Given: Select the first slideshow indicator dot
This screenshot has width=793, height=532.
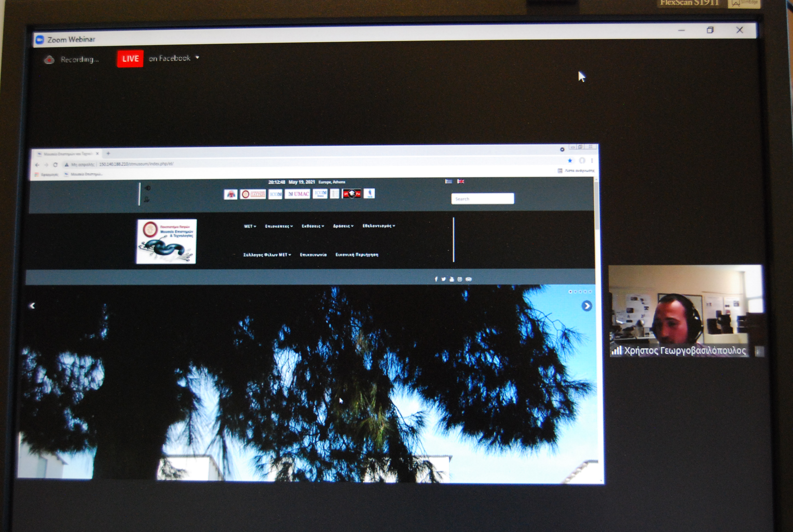Looking at the screenshot, I should [x=570, y=292].
